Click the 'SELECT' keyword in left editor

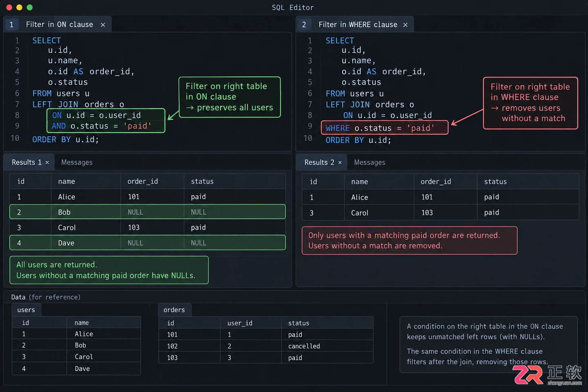47,40
